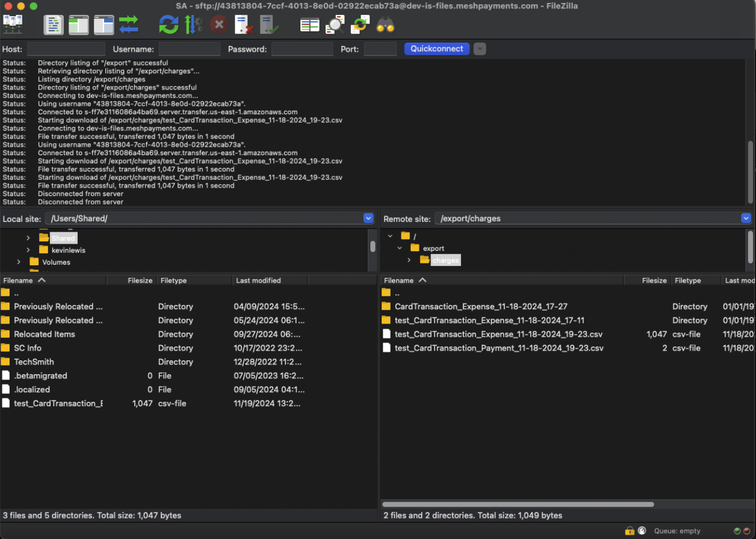Open the Local site path dropdown
The height and width of the screenshot is (539, 756).
tap(369, 218)
